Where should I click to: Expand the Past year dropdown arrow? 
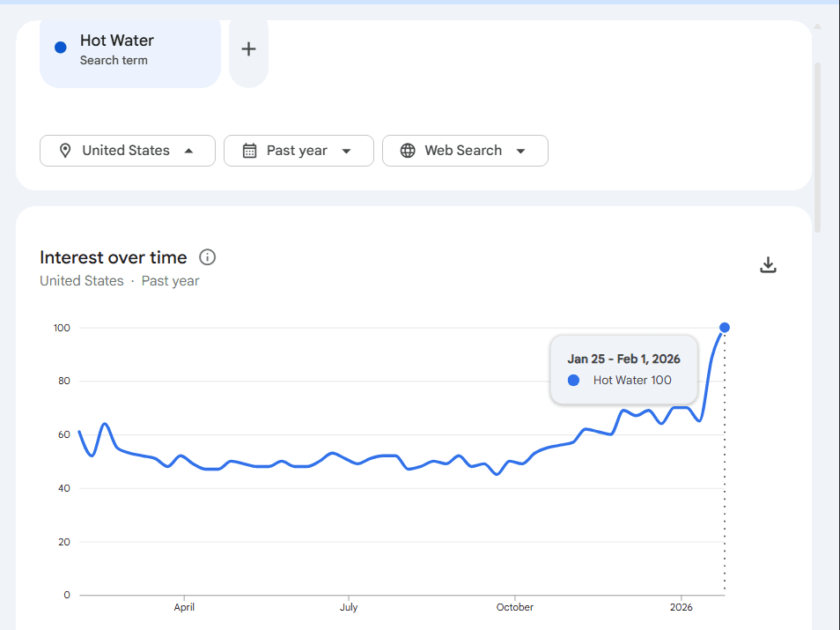(x=346, y=151)
